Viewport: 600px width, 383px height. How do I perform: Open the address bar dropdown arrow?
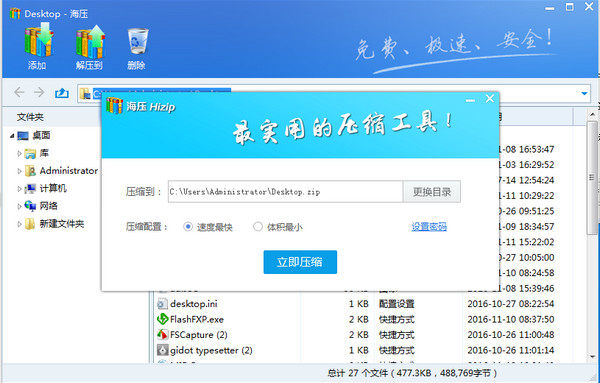pos(584,93)
